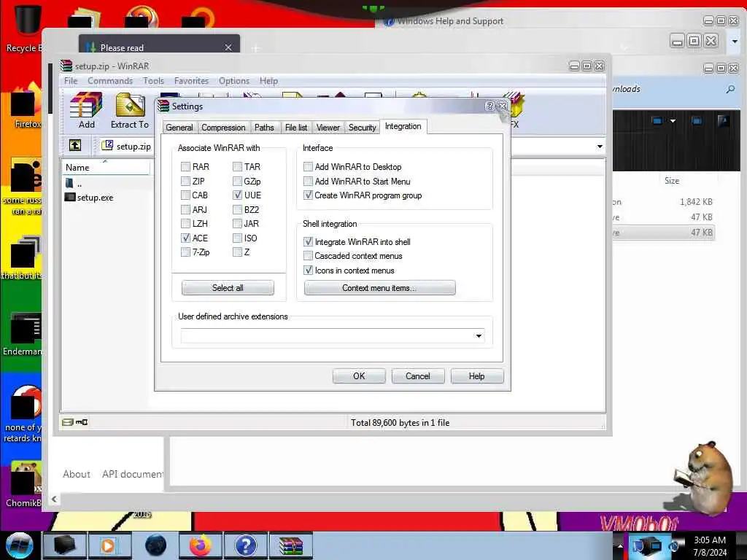Open the Favorites menu in WinRAR
The width and height of the screenshot is (747, 560).
(x=191, y=81)
